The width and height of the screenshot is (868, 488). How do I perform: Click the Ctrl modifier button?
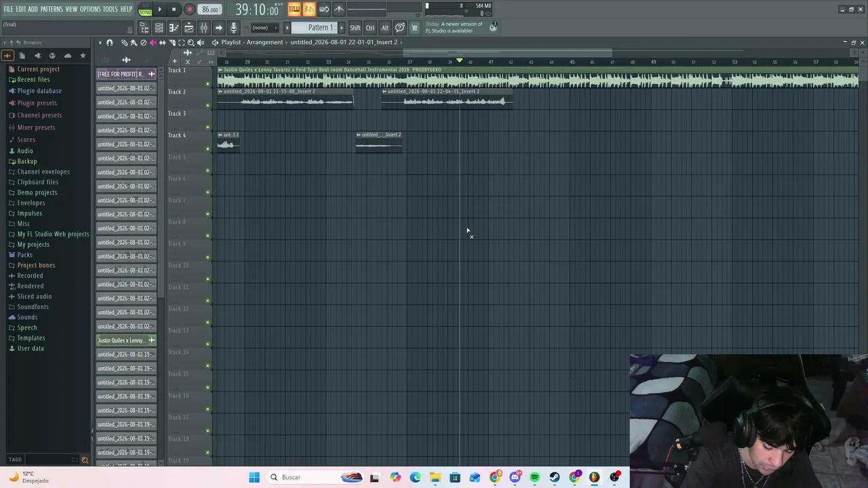pos(370,28)
